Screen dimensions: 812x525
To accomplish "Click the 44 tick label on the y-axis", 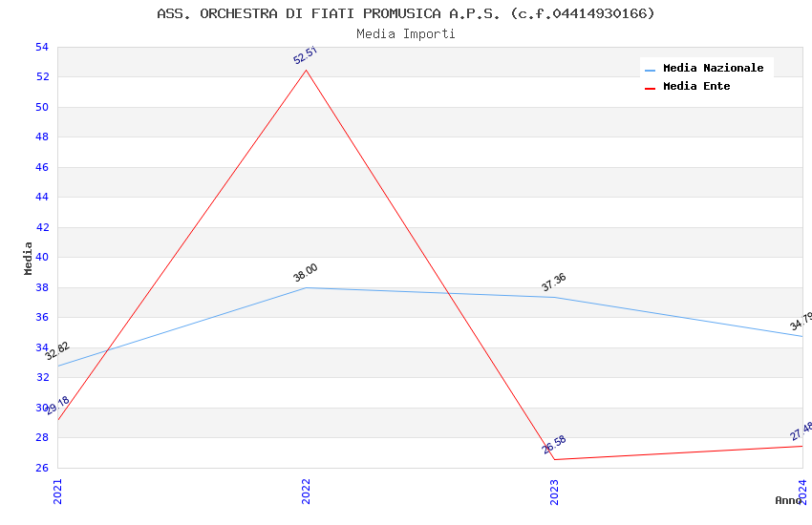I will [x=42, y=198].
